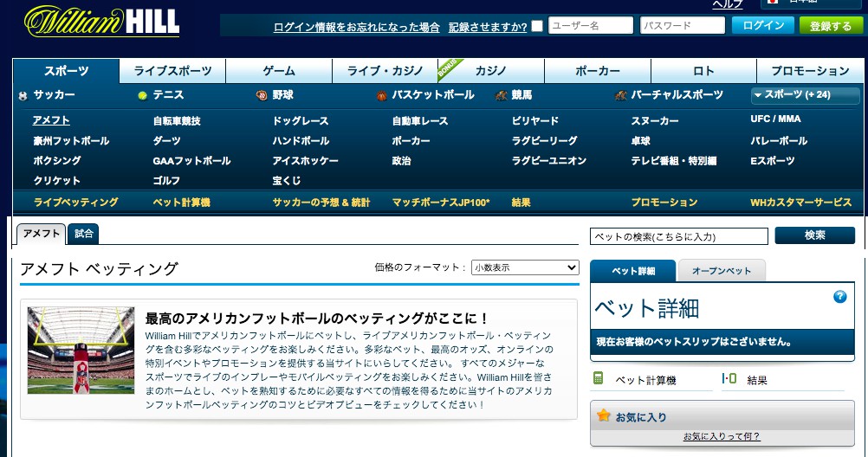Open the 自転車競技 link
This screenshot has height=457, width=868.
coord(177,120)
